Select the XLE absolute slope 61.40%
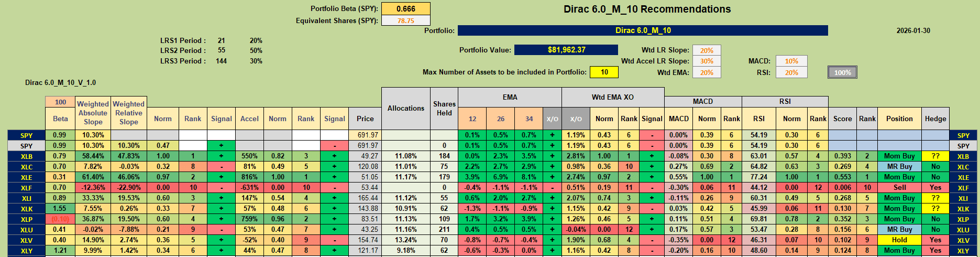 [93, 177]
